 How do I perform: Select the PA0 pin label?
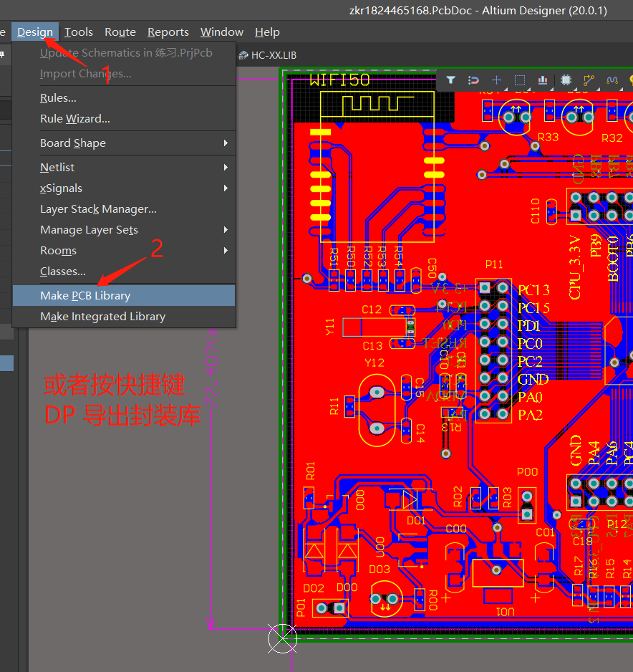(x=530, y=398)
